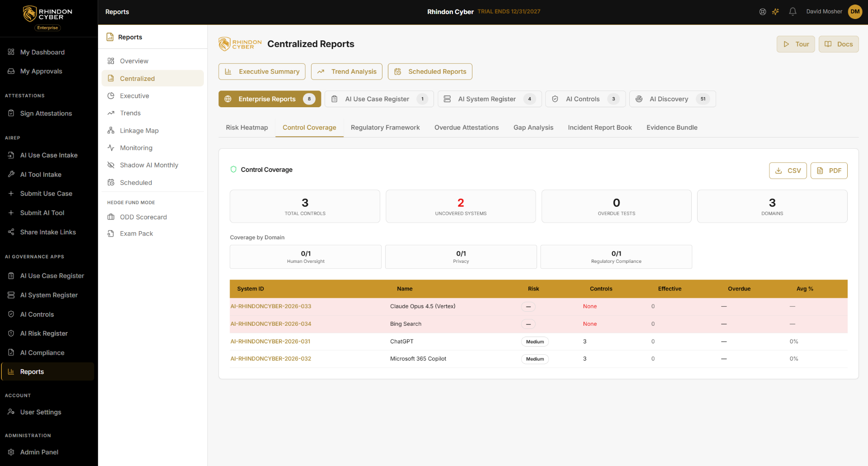The image size is (868, 466).
Task: Open Incident Report Book tab
Action: tap(600, 128)
